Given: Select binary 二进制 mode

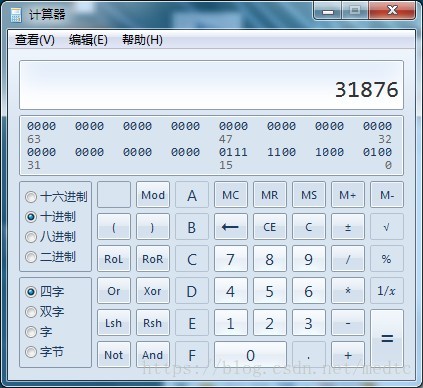Looking at the screenshot, I should tap(51, 257).
